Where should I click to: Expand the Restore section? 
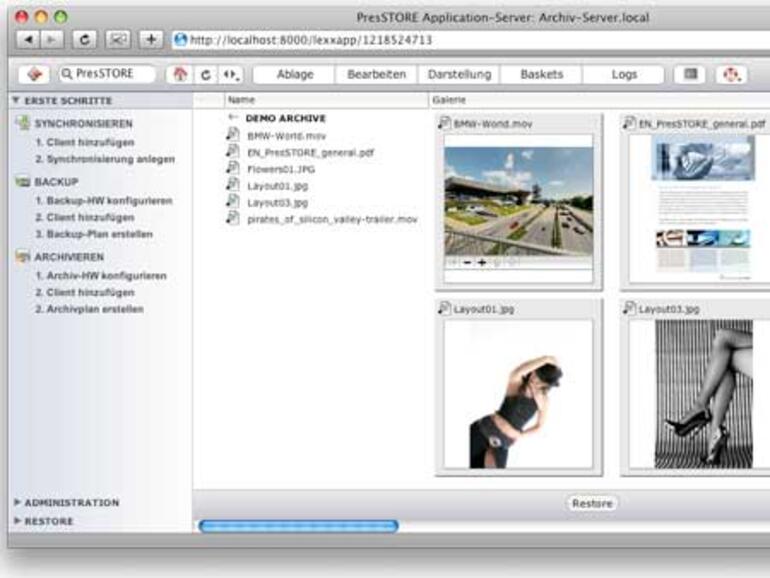point(17,521)
